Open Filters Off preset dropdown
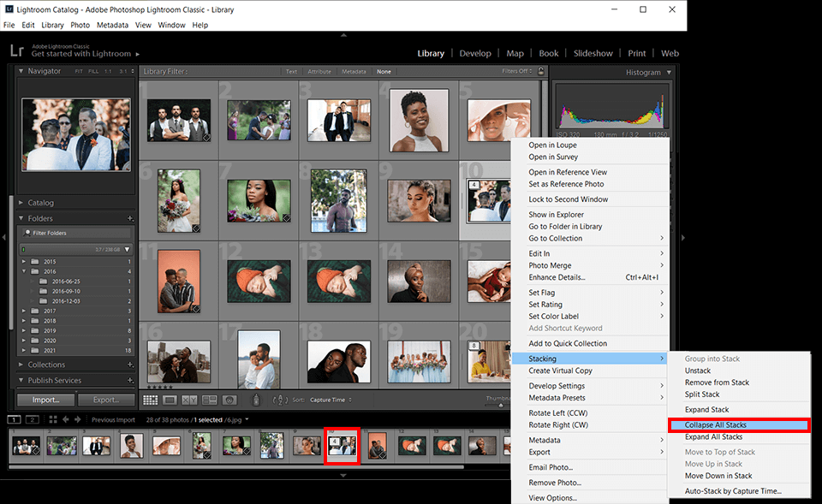822x504 pixels. pos(517,71)
